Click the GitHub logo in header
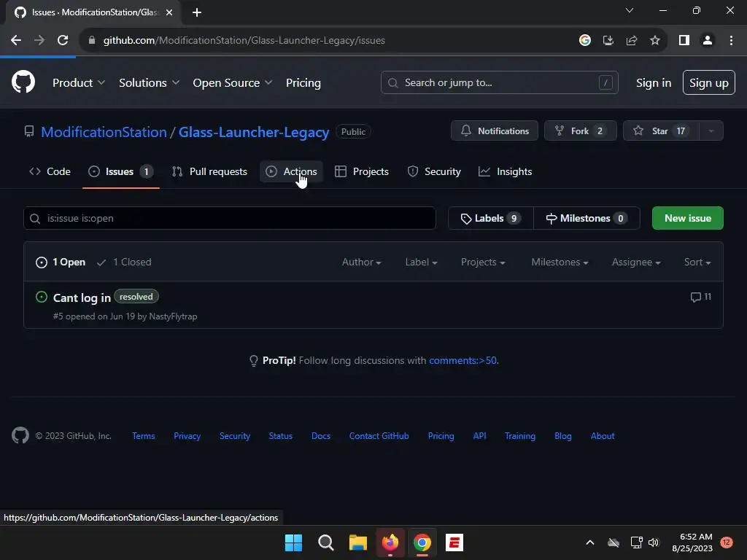This screenshot has height=560, width=747. [23, 82]
